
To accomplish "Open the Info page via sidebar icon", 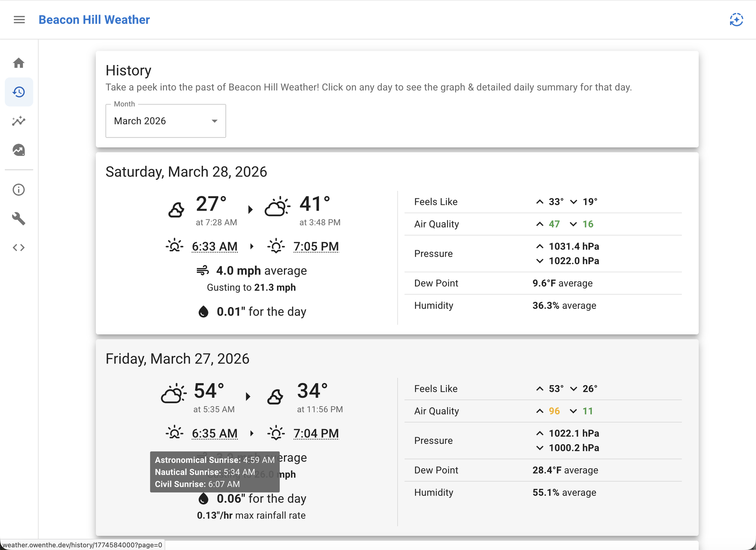I will click(x=19, y=189).
